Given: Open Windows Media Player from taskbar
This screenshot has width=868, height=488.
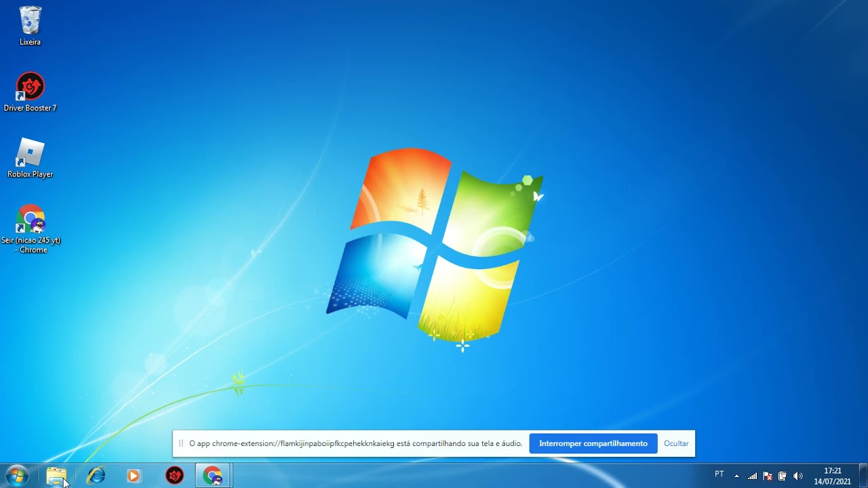Looking at the screenshot, I should pyautogui.click(x=134, y=476).
